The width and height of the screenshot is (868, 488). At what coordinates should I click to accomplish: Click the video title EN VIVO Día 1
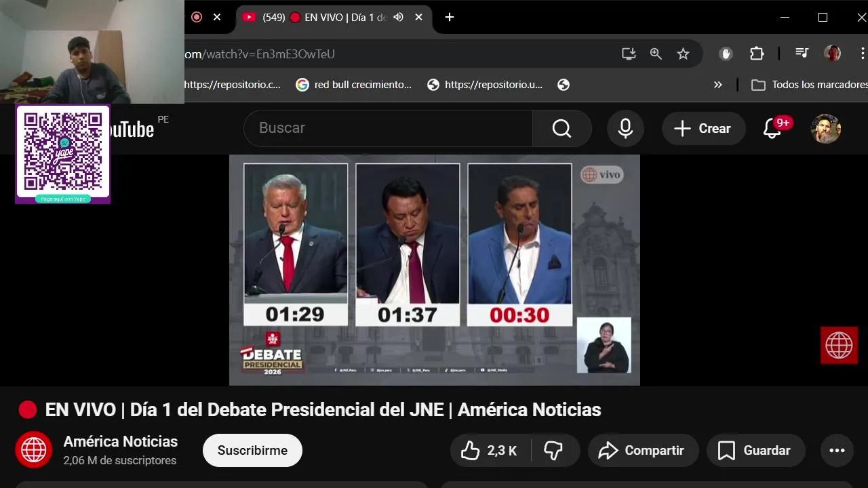pos(323,410)
